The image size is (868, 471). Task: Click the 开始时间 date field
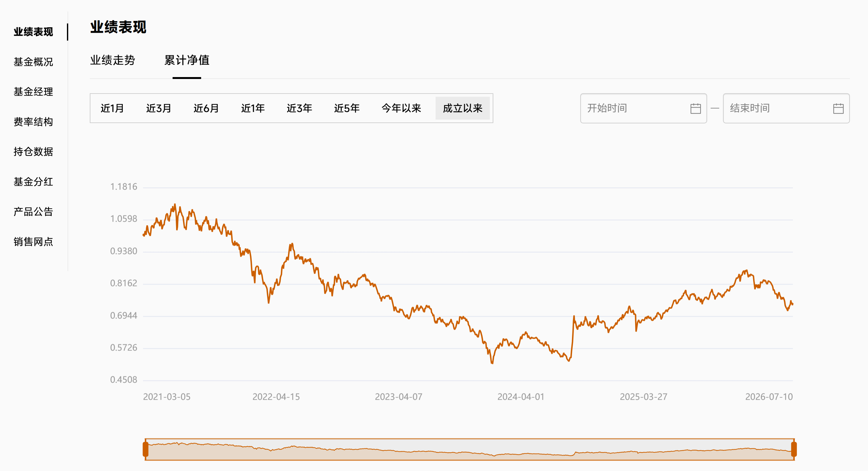(643, 108)
